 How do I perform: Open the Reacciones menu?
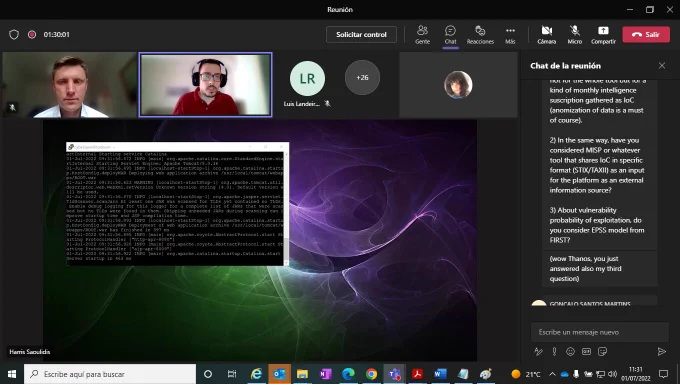pyautogui.click(x=480, y=35)
